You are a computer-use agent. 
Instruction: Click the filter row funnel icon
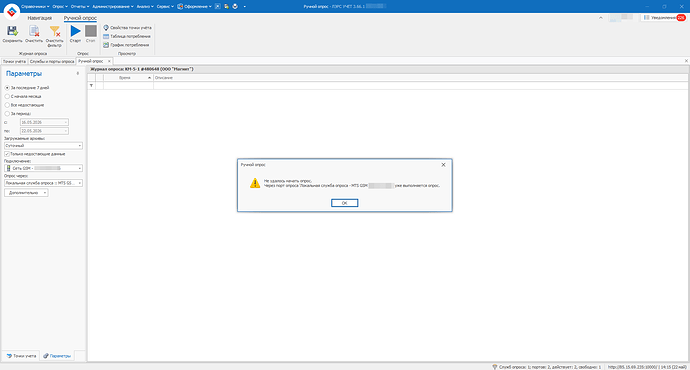[92, 86]
